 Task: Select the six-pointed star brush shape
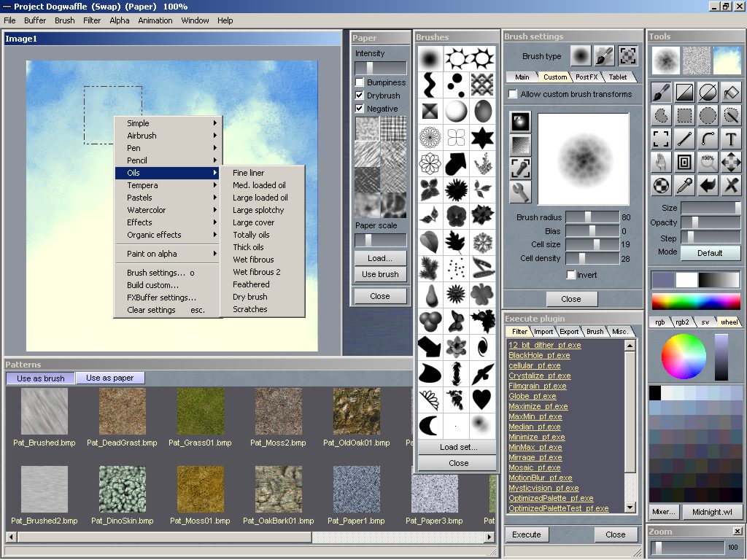[x=481, y=137]
